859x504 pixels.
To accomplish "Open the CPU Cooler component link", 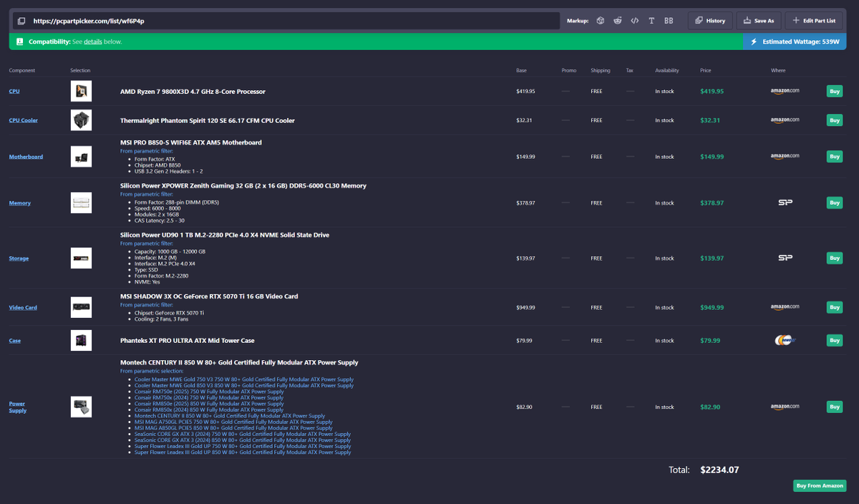I will 23,120.
